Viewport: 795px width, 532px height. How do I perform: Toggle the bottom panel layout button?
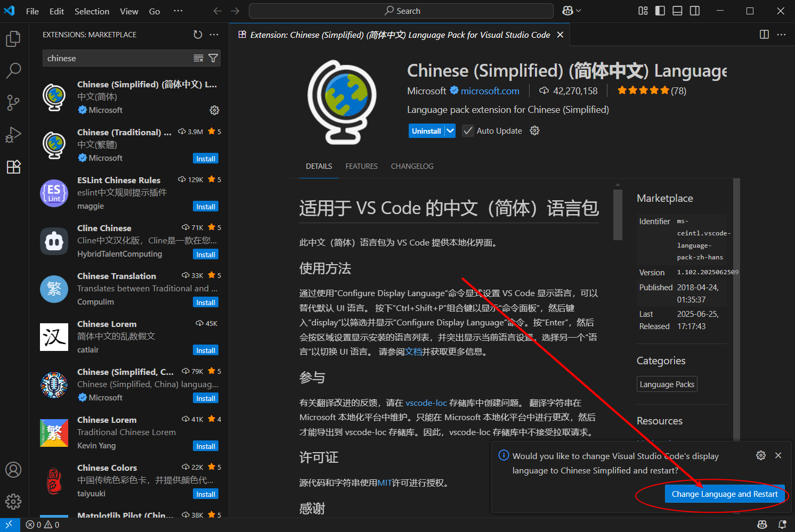pos(677,11)
